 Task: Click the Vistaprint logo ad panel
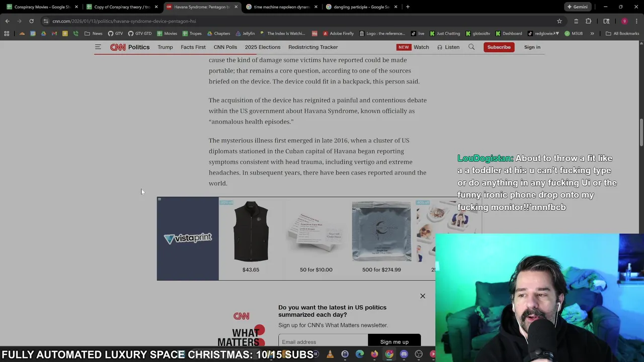pos(188,238)
